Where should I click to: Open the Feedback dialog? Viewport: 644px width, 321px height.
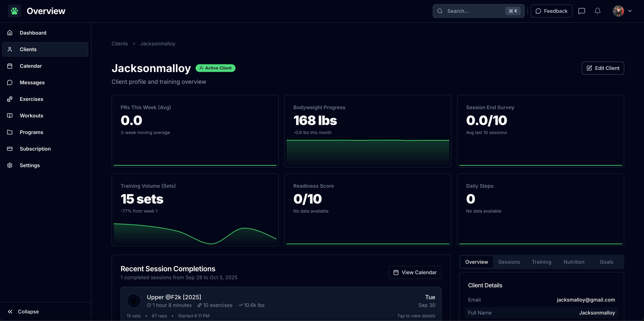point(551,11)
